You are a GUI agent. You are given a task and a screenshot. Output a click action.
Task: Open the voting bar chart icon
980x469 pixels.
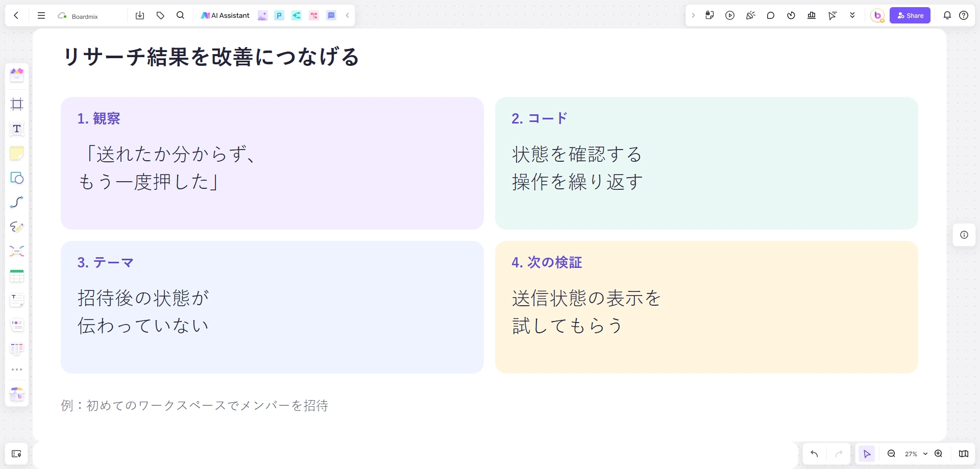[812, 15]
